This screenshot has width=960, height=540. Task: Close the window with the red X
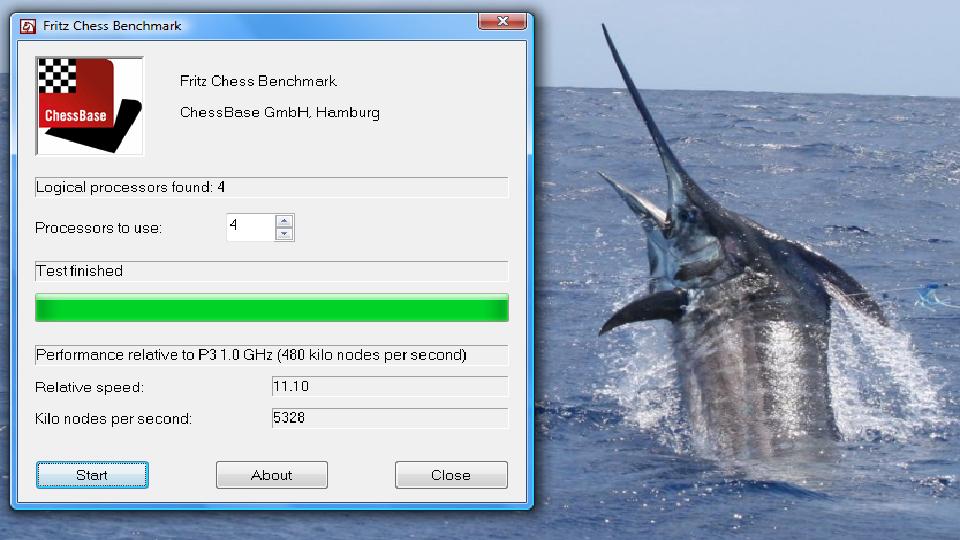[502, 21]
